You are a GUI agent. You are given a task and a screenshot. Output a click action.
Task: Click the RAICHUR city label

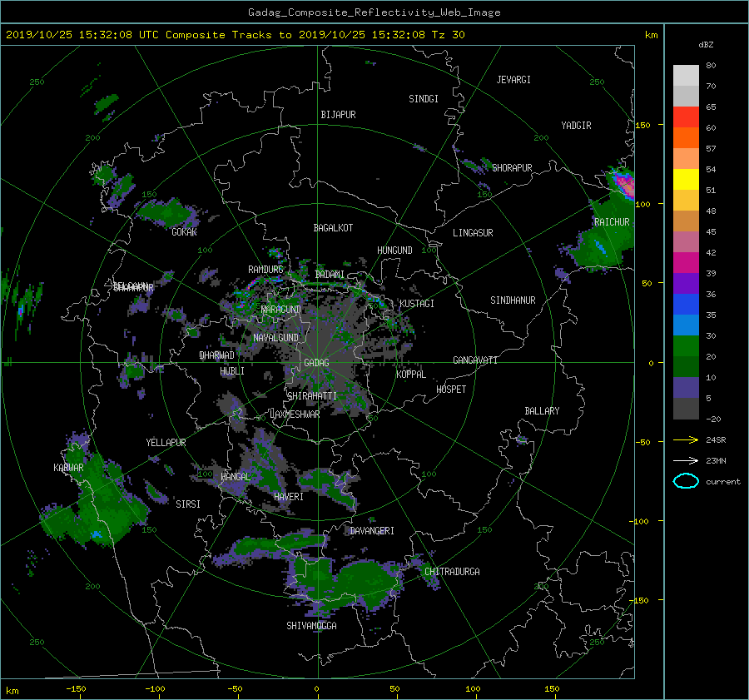[x=612, y=222]
